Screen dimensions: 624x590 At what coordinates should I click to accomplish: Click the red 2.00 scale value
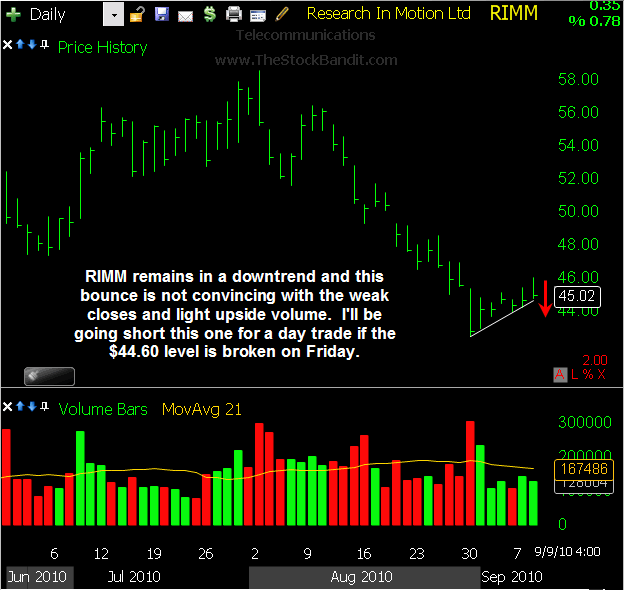click(x=595, y=360)
